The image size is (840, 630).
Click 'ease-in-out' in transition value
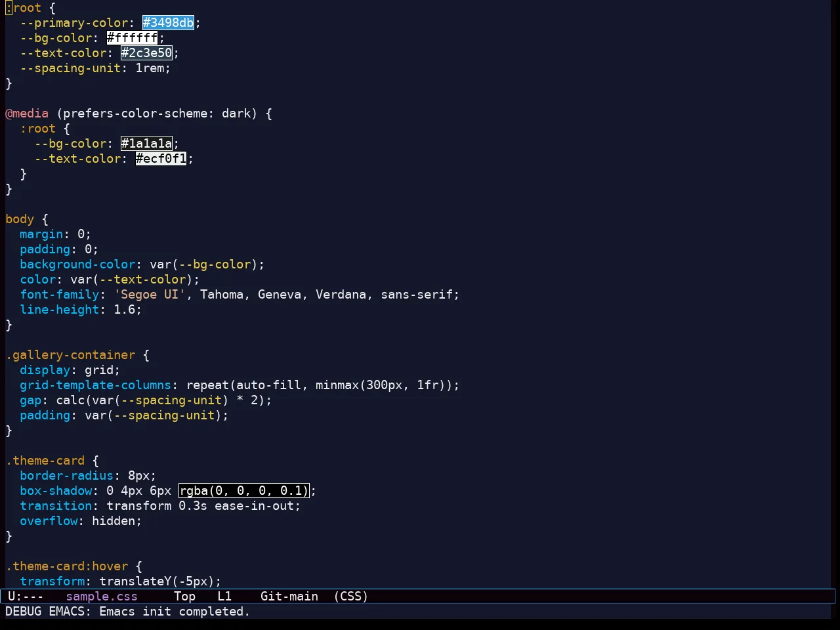click(x=254, y=506)
